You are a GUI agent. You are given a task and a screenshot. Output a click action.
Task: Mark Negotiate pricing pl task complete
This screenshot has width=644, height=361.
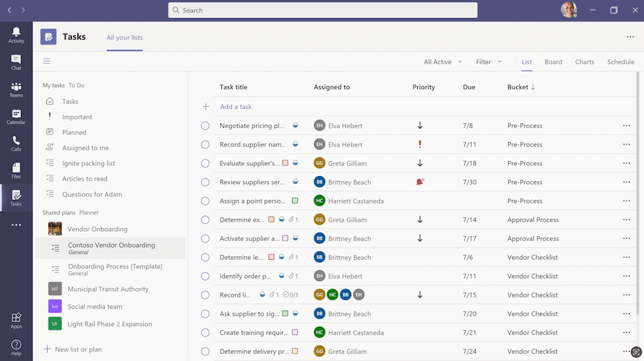pyautogui.click(x=205, y=126)
